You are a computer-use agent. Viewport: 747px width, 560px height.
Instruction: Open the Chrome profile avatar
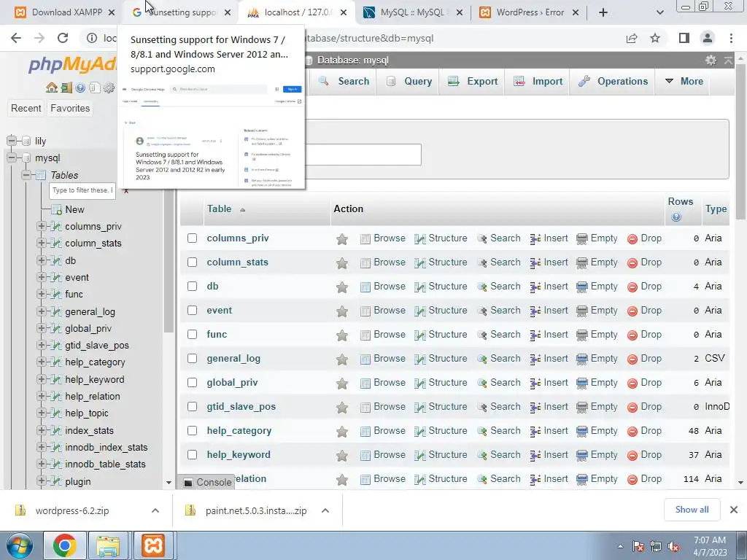click(708, 38)
